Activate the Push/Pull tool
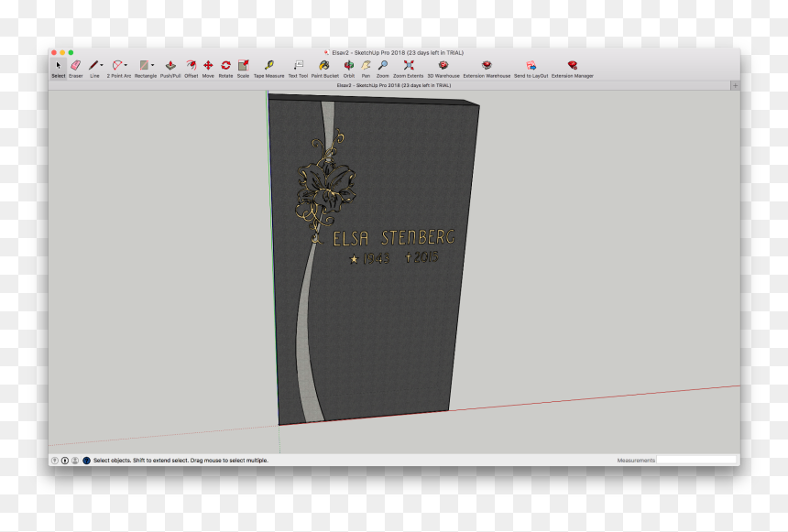788x532 pixels. pos(170,69)
